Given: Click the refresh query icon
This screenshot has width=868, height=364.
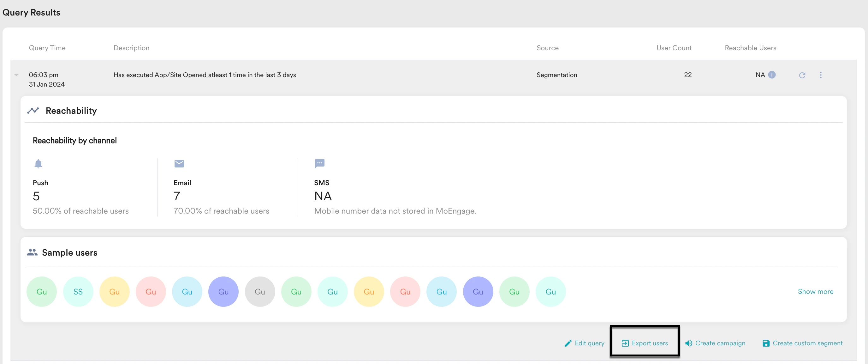Looking at the screenshot, I should (x=802, y=75).
